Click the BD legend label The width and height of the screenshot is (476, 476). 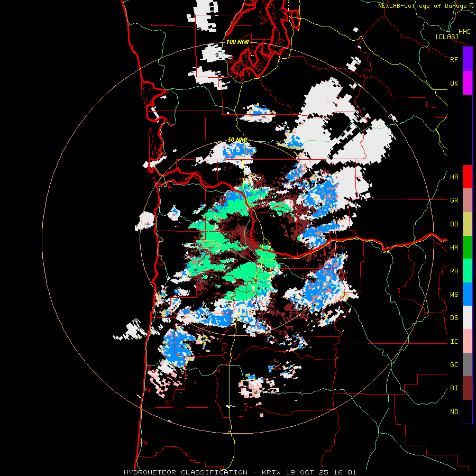pyautogui.click(x=454, y=224)
